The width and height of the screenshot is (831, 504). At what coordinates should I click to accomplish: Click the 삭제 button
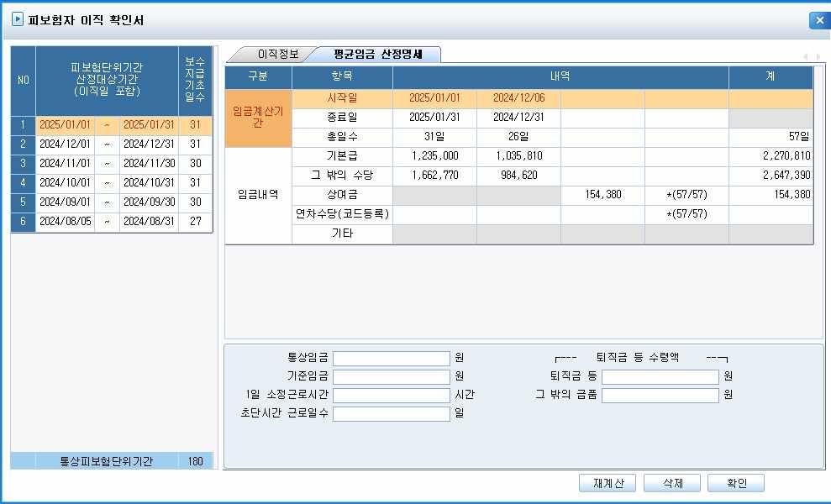click(x=674, y=483)
